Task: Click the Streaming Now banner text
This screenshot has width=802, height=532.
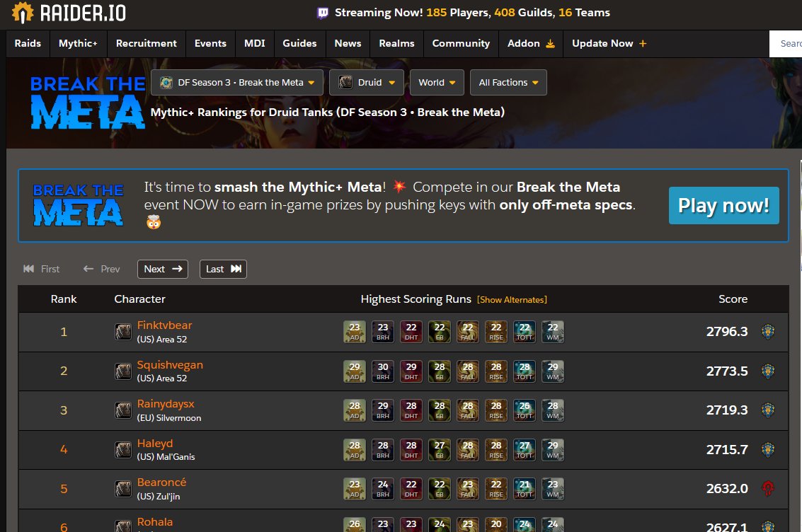Action: [x=472, y=13]
